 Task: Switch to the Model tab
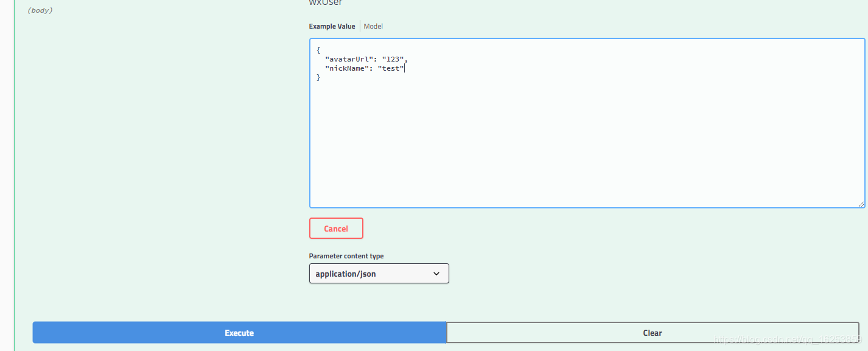pos(373,26)
